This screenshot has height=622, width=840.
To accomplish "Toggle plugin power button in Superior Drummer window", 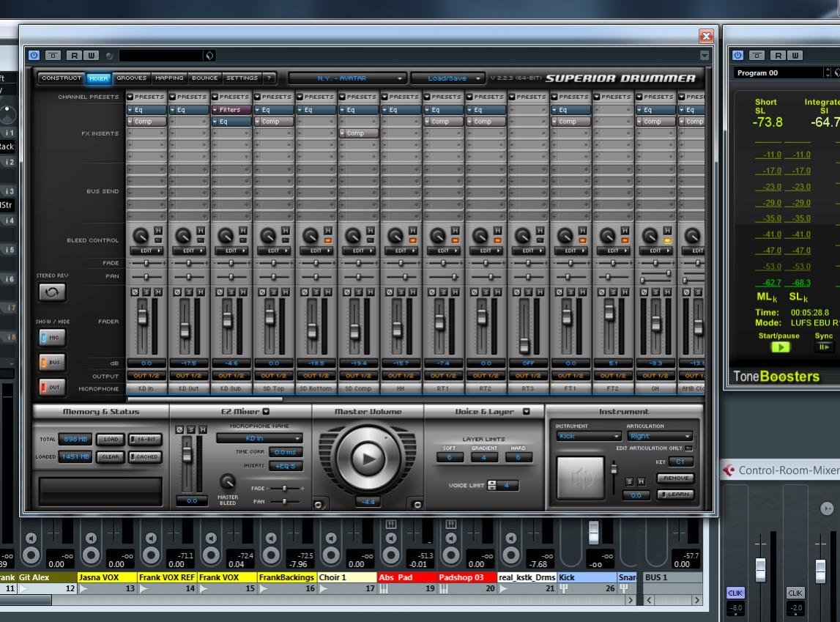I will click(x=34, y=55).
